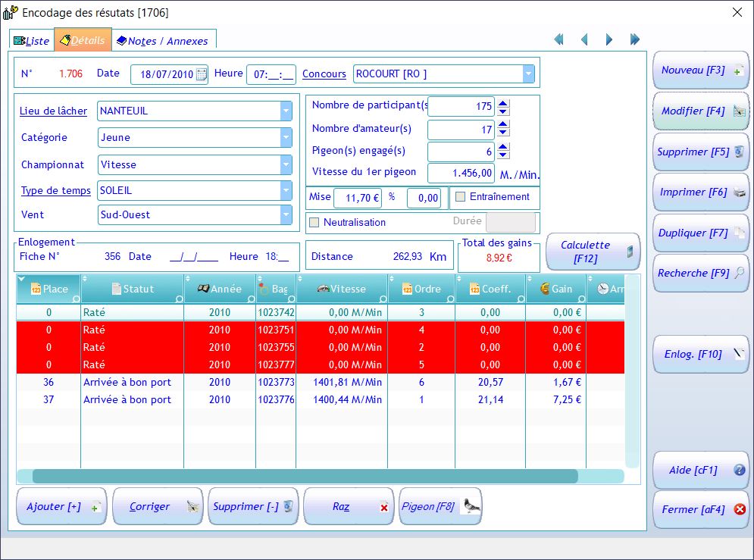Increase Nombre de participants value
Screen dimensions: 754x560
click(503, 102)
